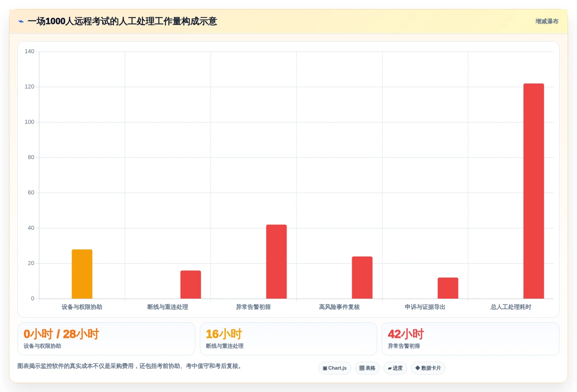
Task: Click the 异常告警初筛 axis label
Action: 253,307
